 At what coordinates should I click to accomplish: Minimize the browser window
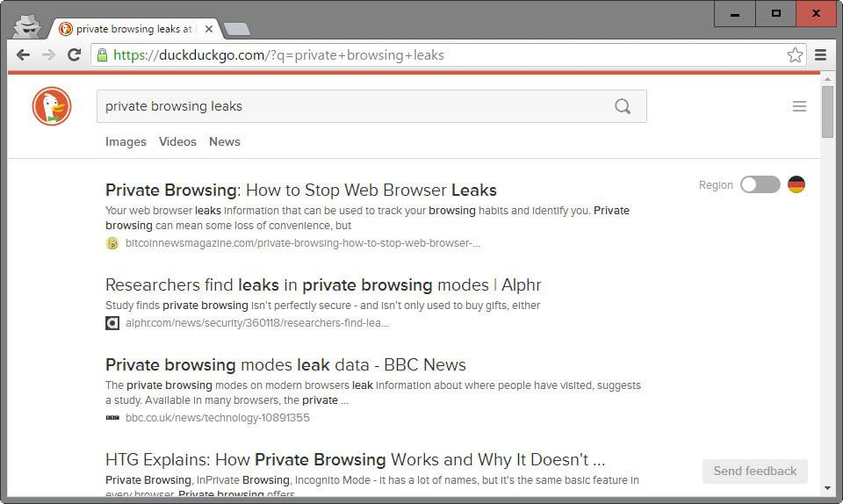click(735, 14)
